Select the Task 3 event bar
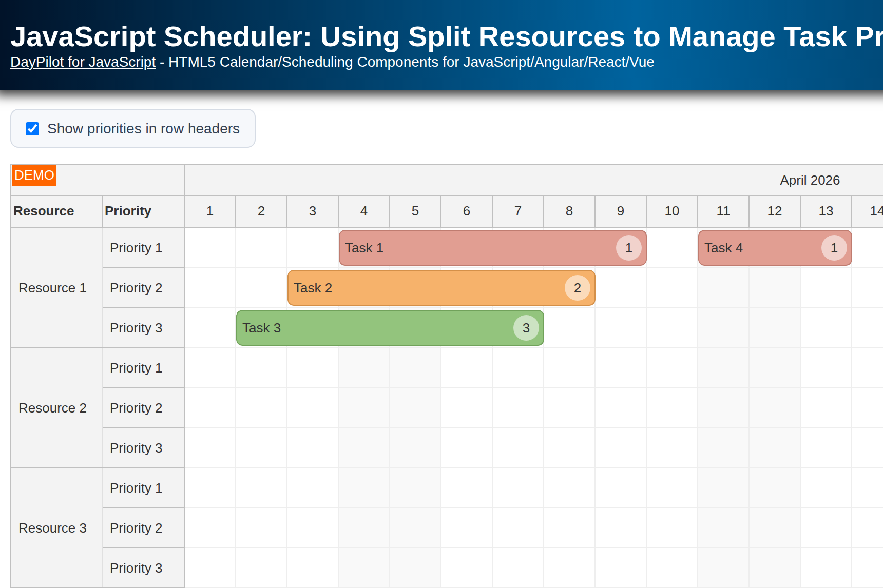The height and width of the screenshot is (588, 883). 359,328
